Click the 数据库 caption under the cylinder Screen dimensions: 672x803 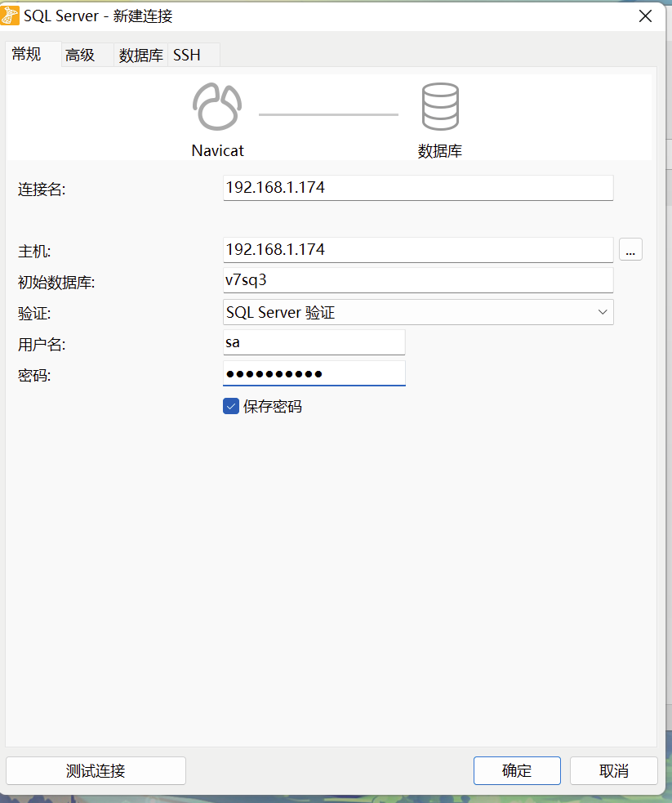tap(440, 151)
